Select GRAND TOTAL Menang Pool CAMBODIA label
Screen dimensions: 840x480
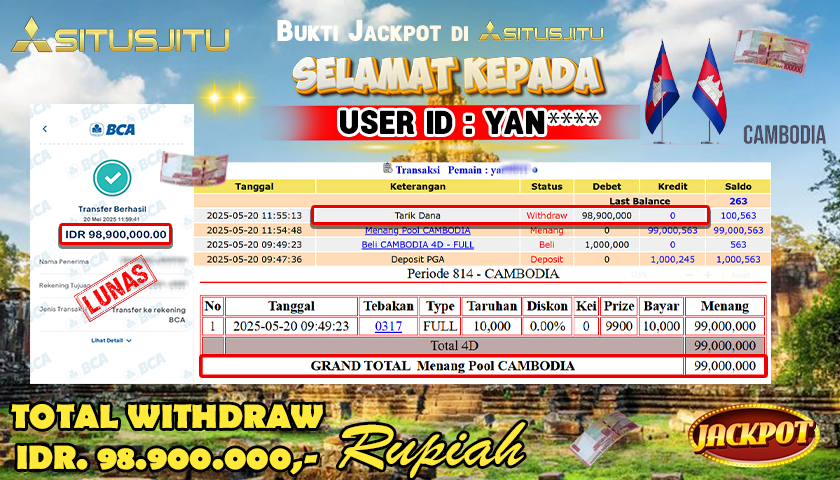[x=442, y=366]
